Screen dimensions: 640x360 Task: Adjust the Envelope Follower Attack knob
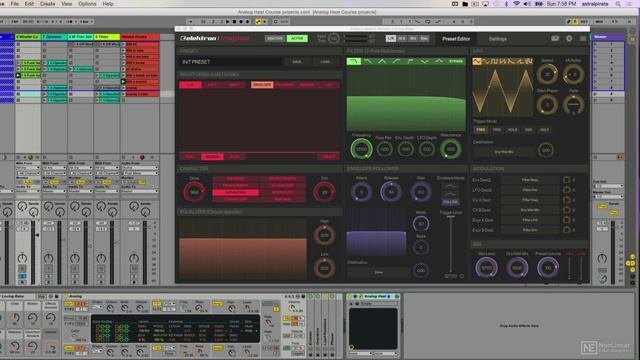point(361,192)
